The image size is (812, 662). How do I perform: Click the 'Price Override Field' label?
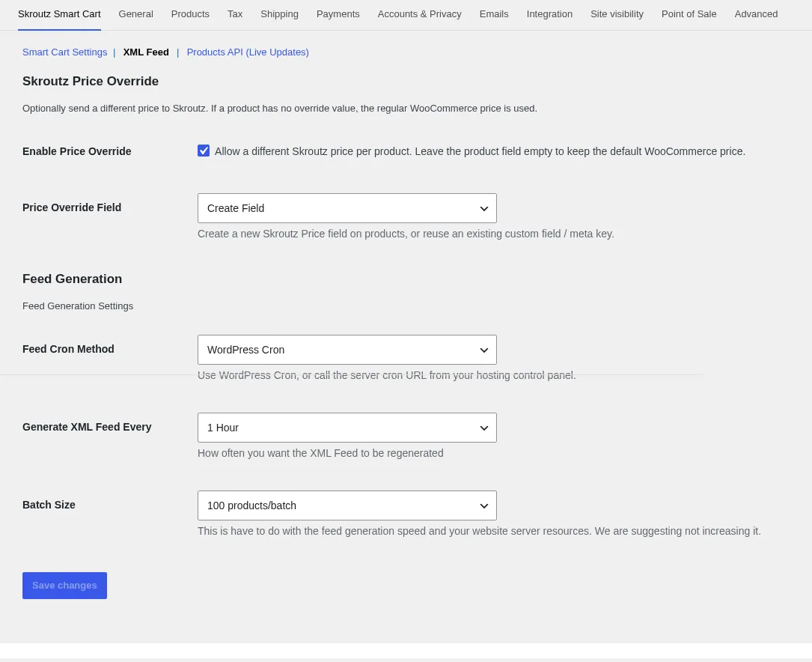click(71, 207)
